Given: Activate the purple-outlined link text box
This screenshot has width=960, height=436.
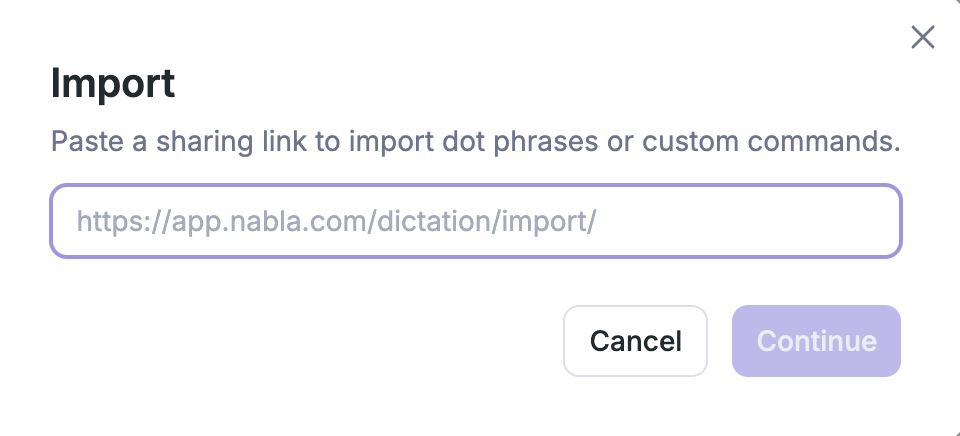Looking at the screenshot, I should 476,221.
